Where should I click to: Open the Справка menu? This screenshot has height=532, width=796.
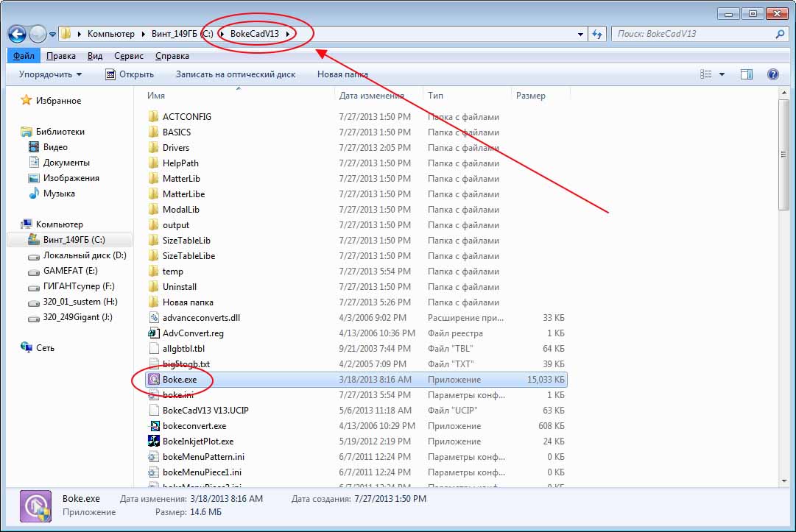(172, 56)
